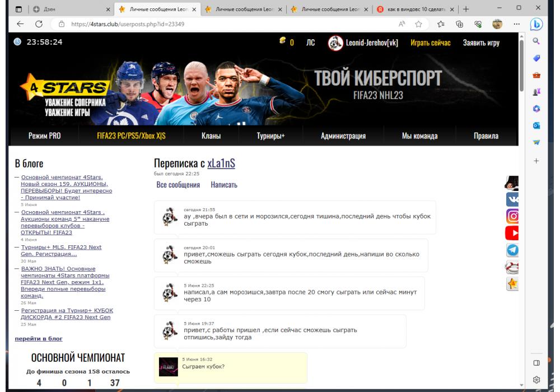
Task: Refresh the page with reload button
Action: [x=39, y=24]
